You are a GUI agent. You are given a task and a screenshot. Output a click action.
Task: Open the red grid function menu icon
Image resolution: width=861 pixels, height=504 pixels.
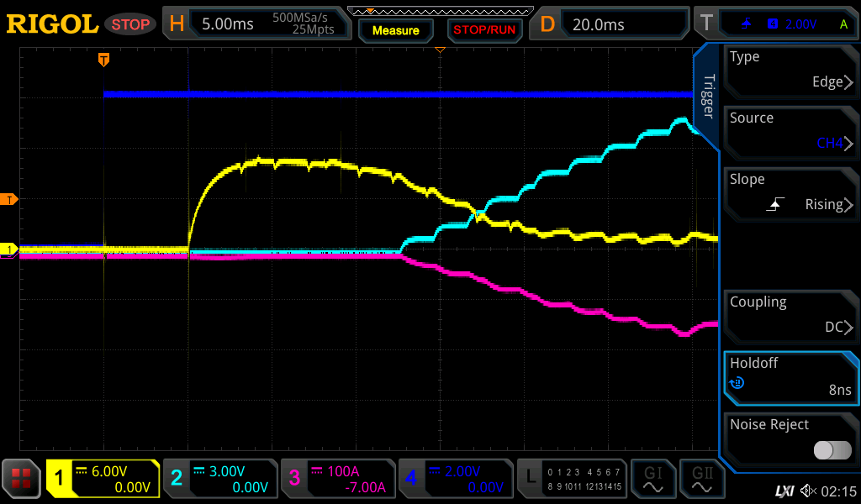tap(22, 480)
